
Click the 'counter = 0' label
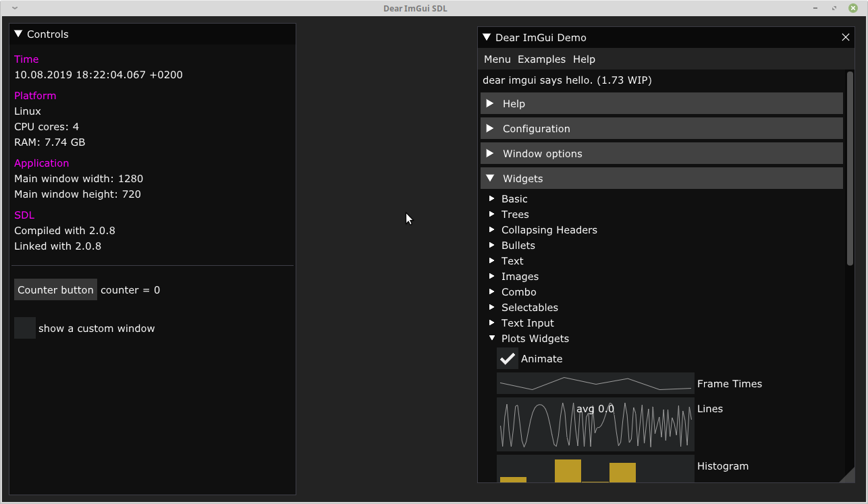(130, 290)
